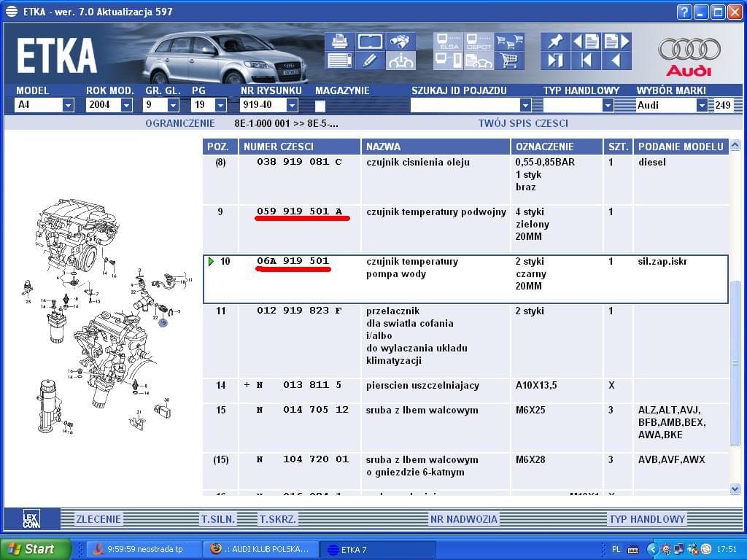Screen dimensions: 747x560
Task: Click the printer icon in the toolbar
Action: point(339,42)
